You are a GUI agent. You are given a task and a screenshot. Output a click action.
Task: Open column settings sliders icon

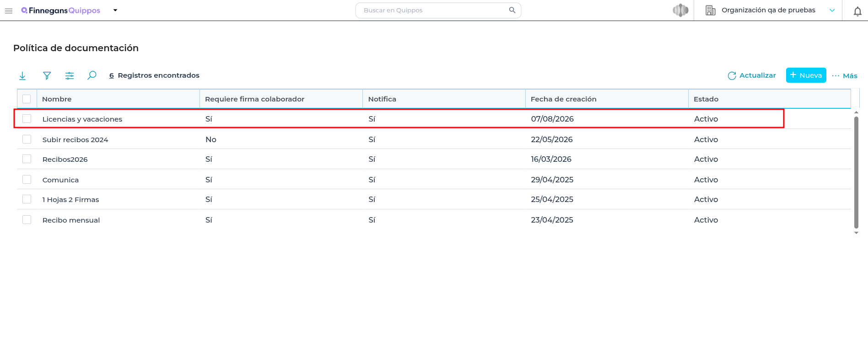[x=70, y=75]
